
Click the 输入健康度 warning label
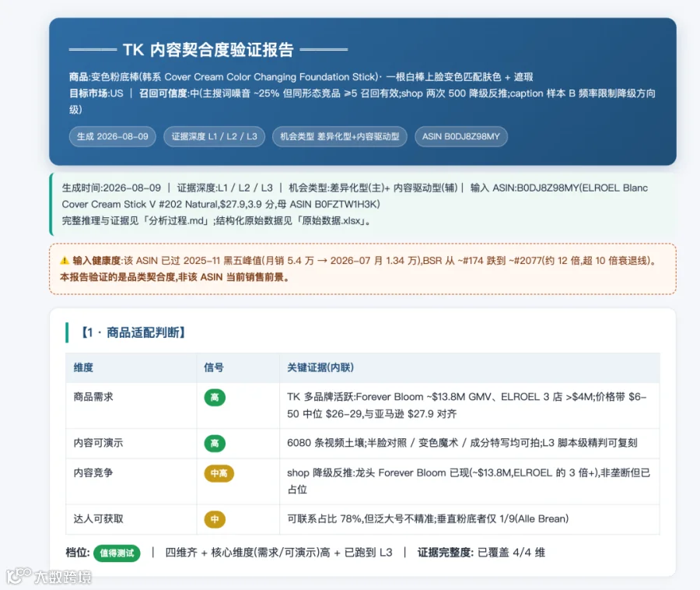click(x=97, y=261)
